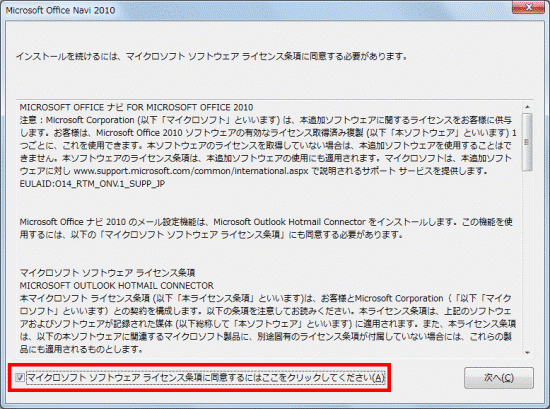Click the license text scrollbar down arrow

pos(527,353)
